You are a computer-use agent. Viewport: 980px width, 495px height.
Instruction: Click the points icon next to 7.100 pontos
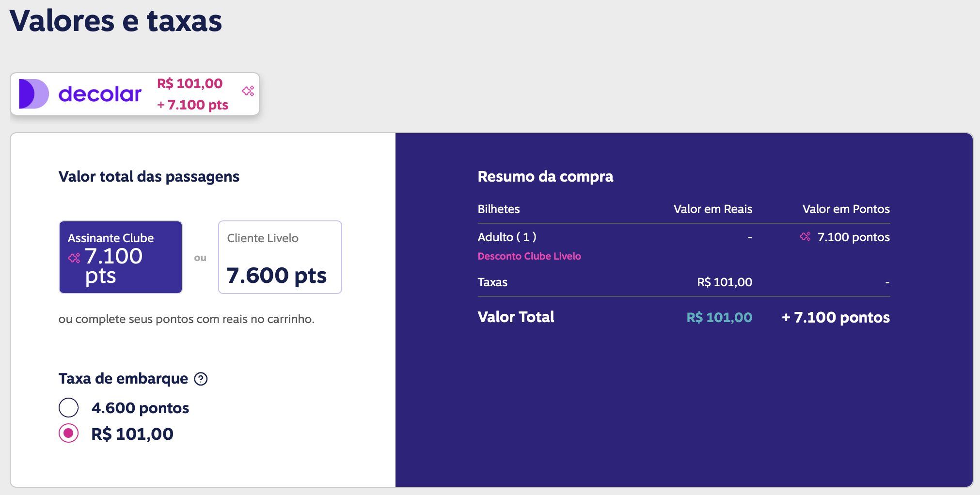point(805,236)
